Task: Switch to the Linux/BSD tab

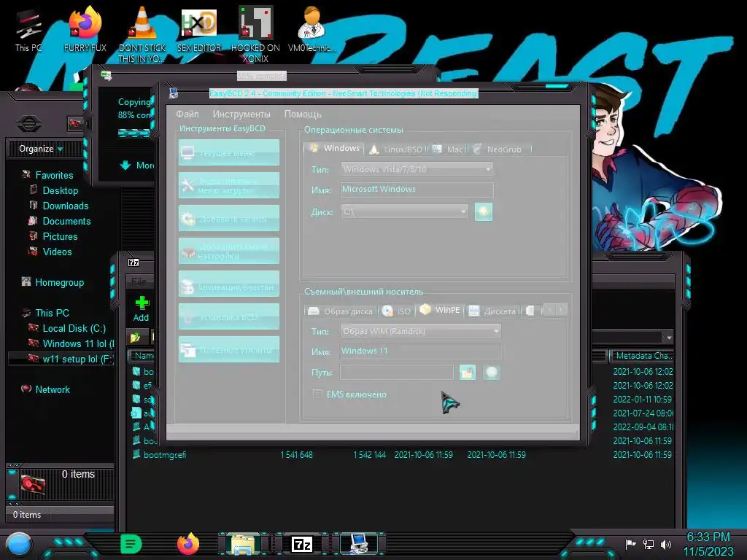Action: 396,149
